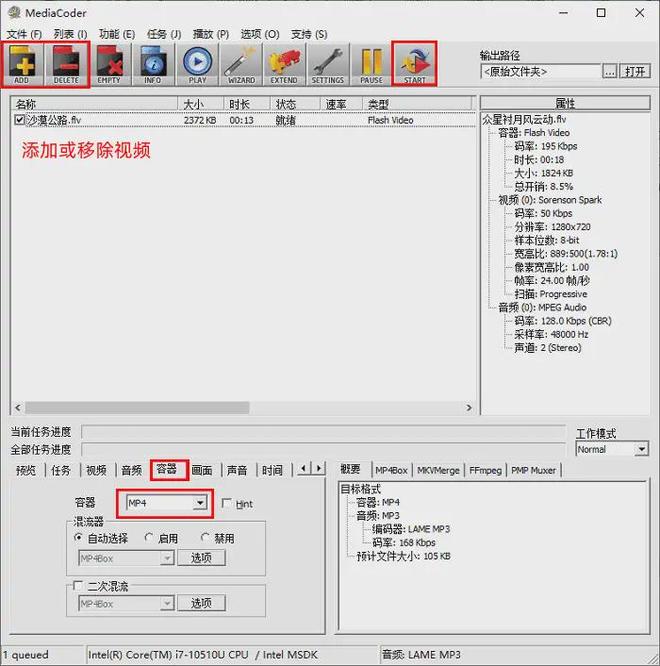Switch to the 时间 tab

click(272, 470)
